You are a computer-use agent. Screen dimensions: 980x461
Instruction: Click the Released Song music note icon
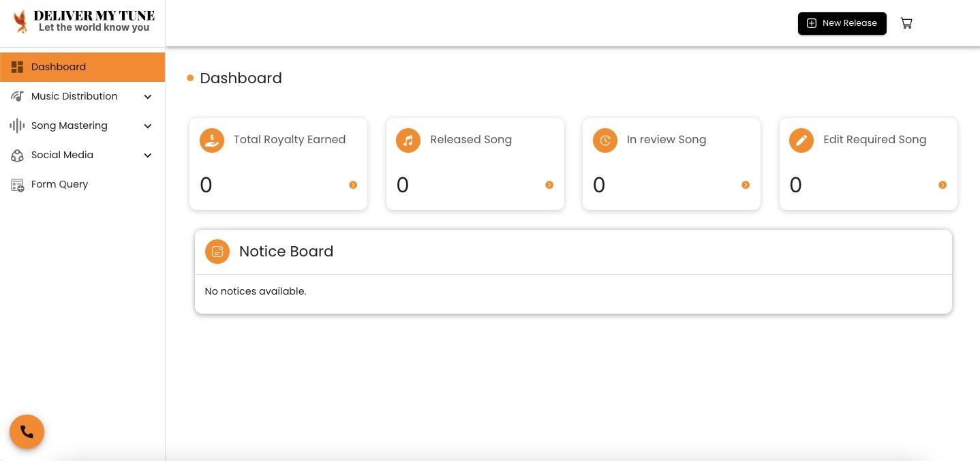tap(408, 140)
